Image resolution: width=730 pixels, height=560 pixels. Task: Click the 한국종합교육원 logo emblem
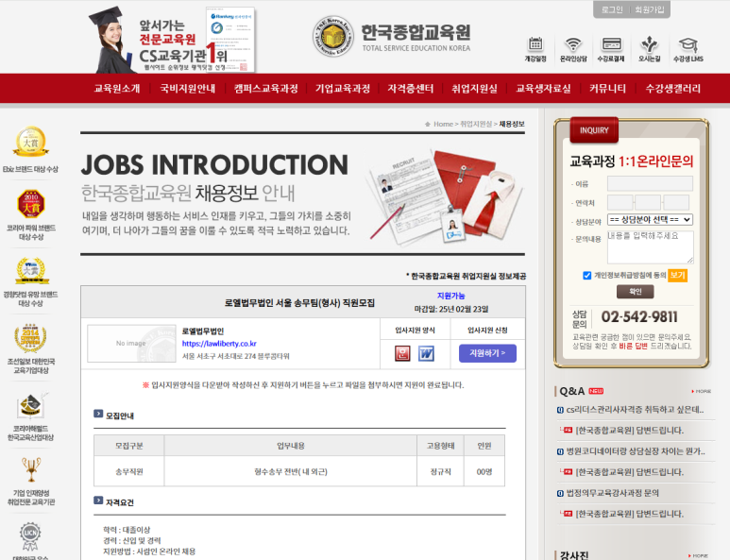point(332,36)
